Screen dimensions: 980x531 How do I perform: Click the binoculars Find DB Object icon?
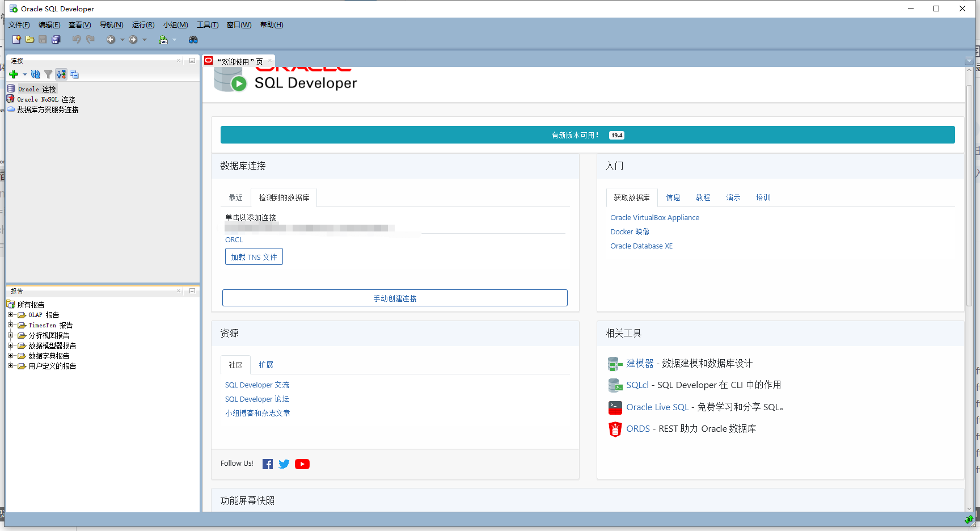[193, 40]
